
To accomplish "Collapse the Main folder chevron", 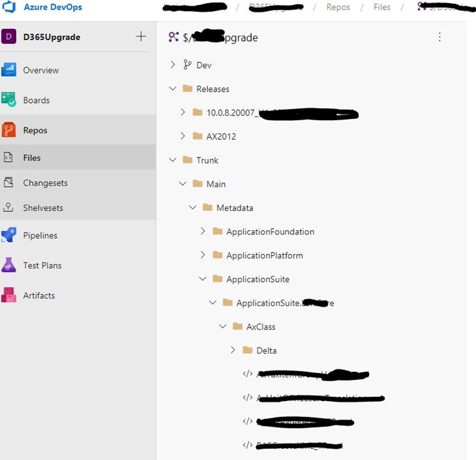I will point(183,183).
